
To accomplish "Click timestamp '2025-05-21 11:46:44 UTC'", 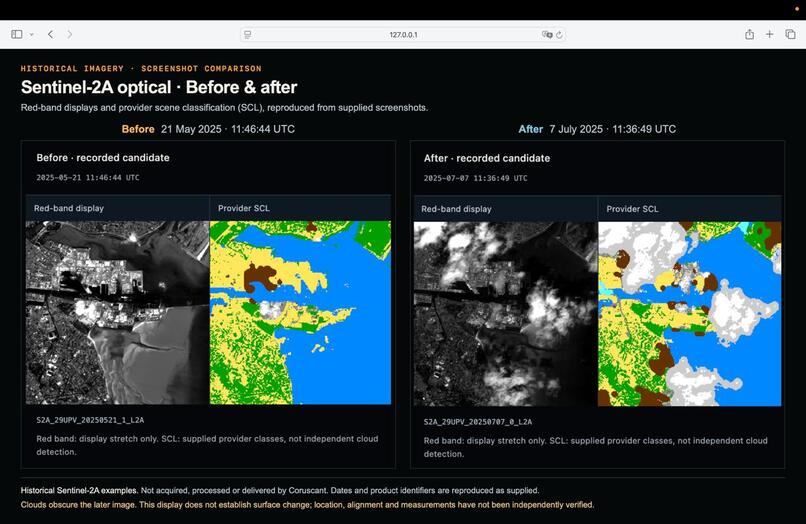I will [88, 177].
